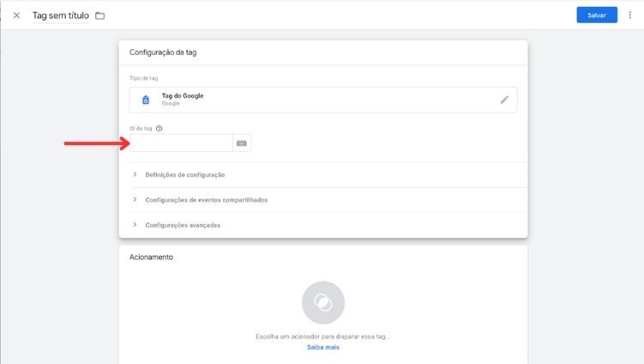
Task: Close the tag editor with the X icon
Action: point(16,15)
